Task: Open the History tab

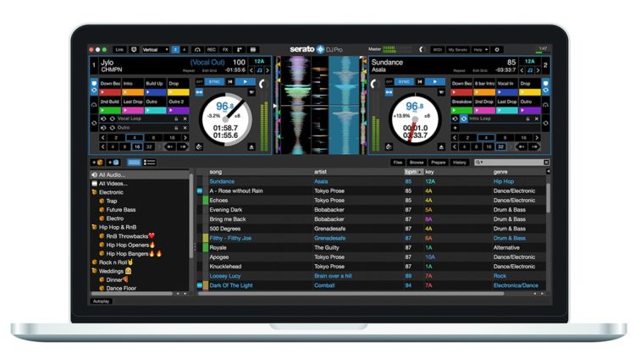Action: tap(460, 162)
